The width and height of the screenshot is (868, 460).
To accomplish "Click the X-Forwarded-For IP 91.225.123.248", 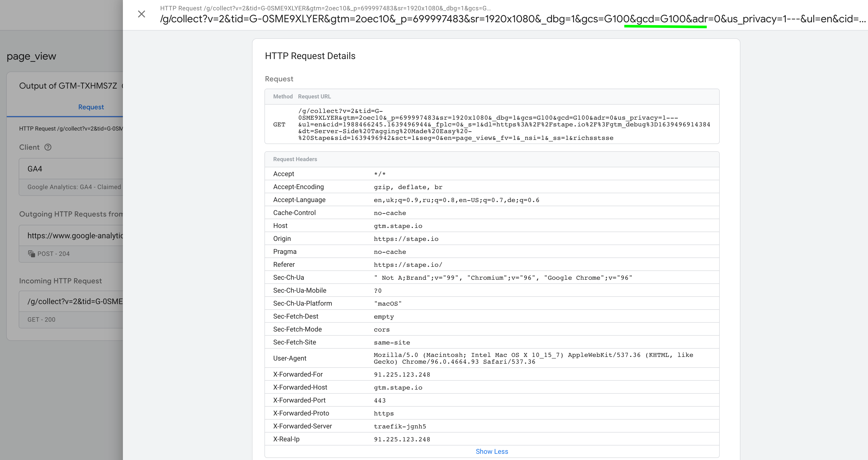I will pyautogui.click(x=402, y=375).
